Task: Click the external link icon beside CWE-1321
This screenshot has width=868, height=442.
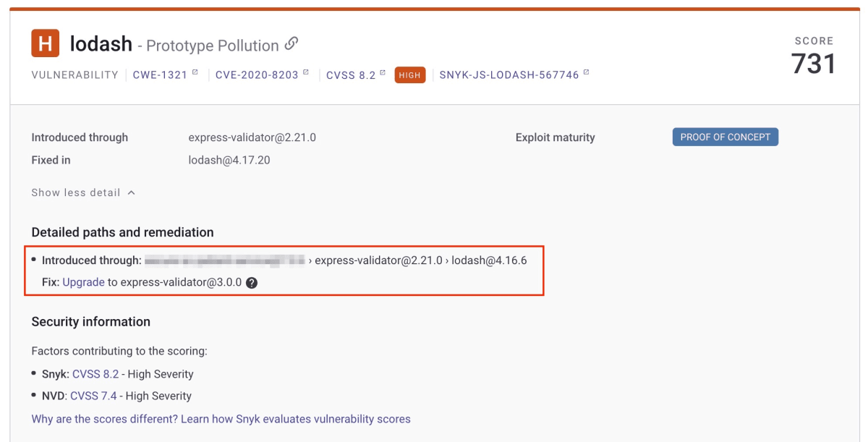Action: [195, 72]
